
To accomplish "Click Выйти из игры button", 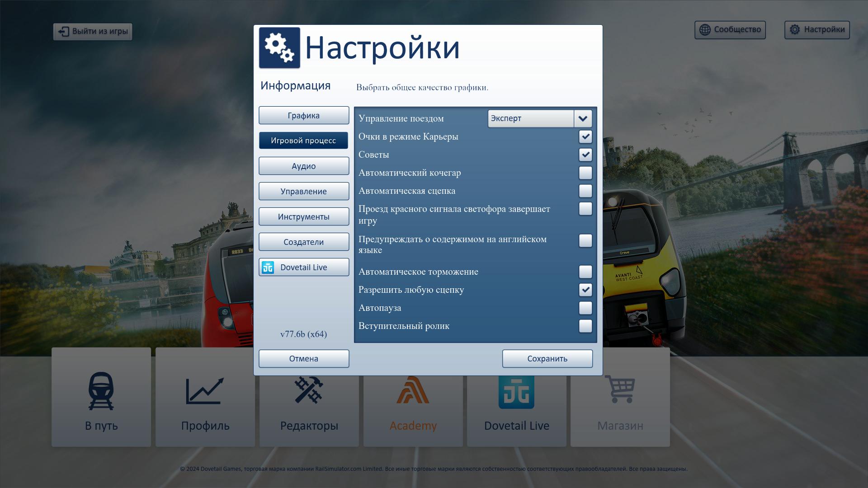I will [93, 32].
